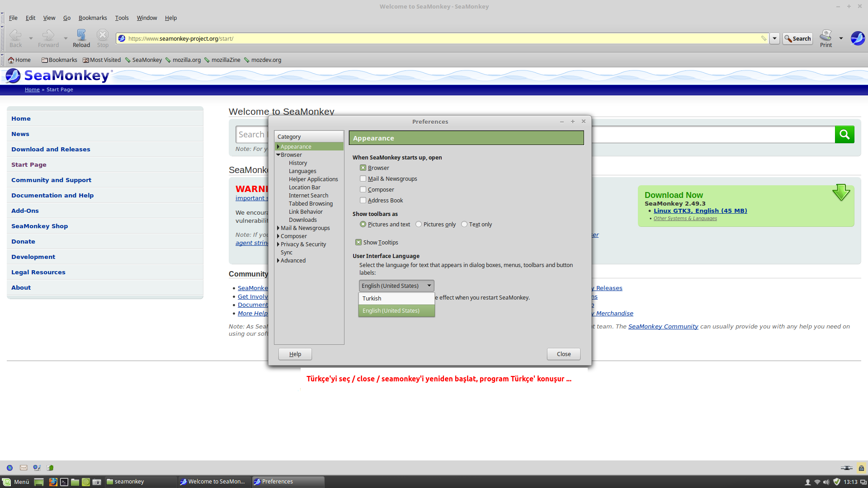Click the green search magnifier button
The image size is (868, 488).
tap(844, 134)
